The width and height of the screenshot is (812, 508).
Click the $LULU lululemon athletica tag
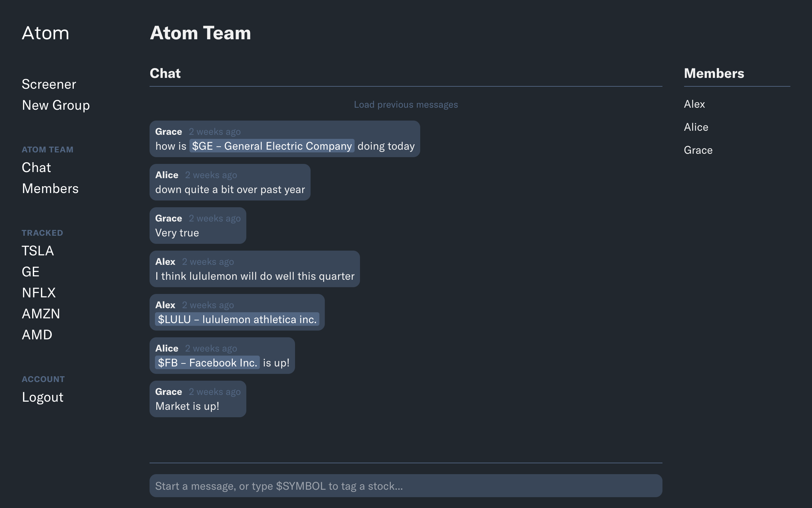[237, 319]
